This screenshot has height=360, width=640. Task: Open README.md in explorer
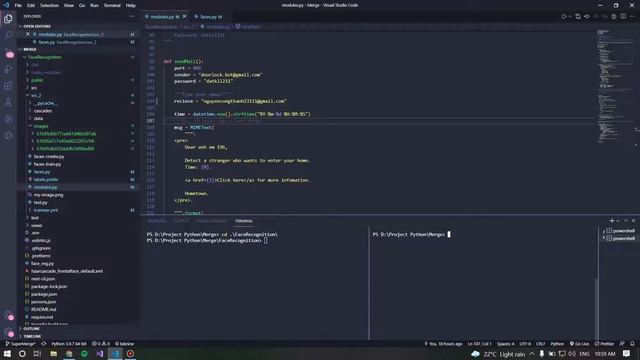(x=43, y=309)
